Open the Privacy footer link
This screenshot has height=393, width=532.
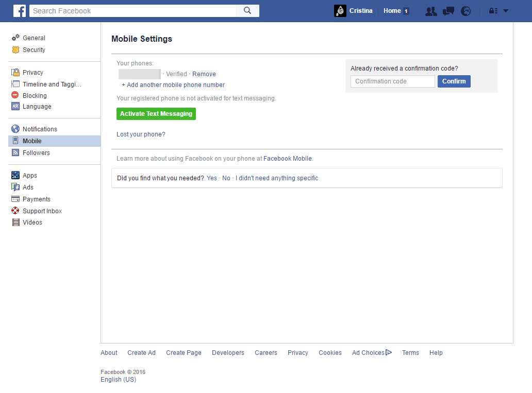pyautogui.click(x=298, y=353)
